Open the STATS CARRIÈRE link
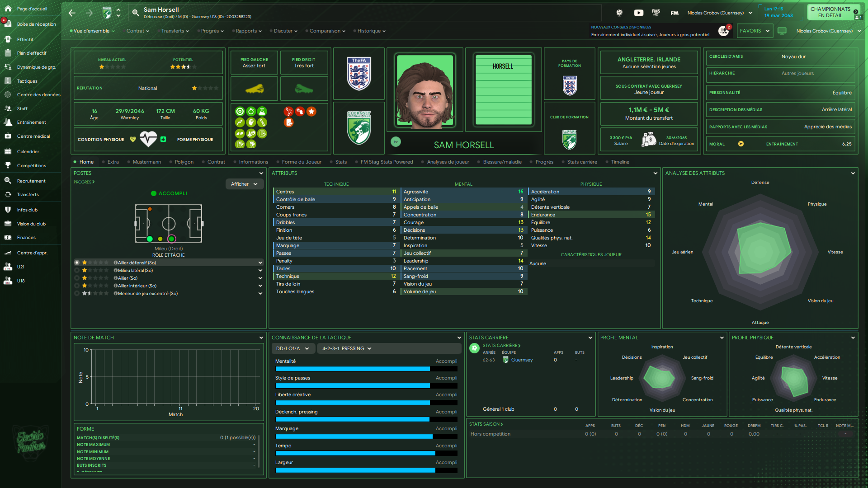Image resolution: width=868 pixels, height=488 pixels. 501,345
